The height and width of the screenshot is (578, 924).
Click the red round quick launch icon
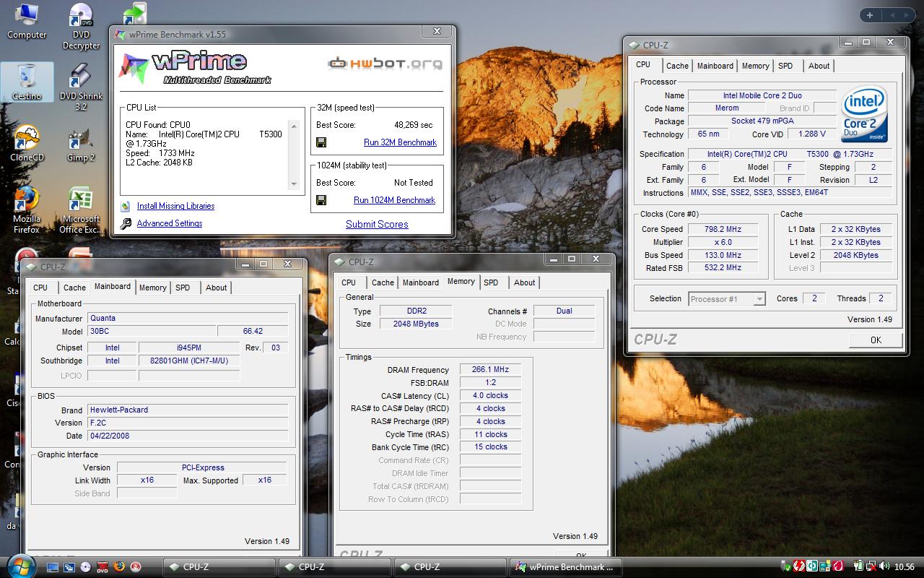click(136, 567)
